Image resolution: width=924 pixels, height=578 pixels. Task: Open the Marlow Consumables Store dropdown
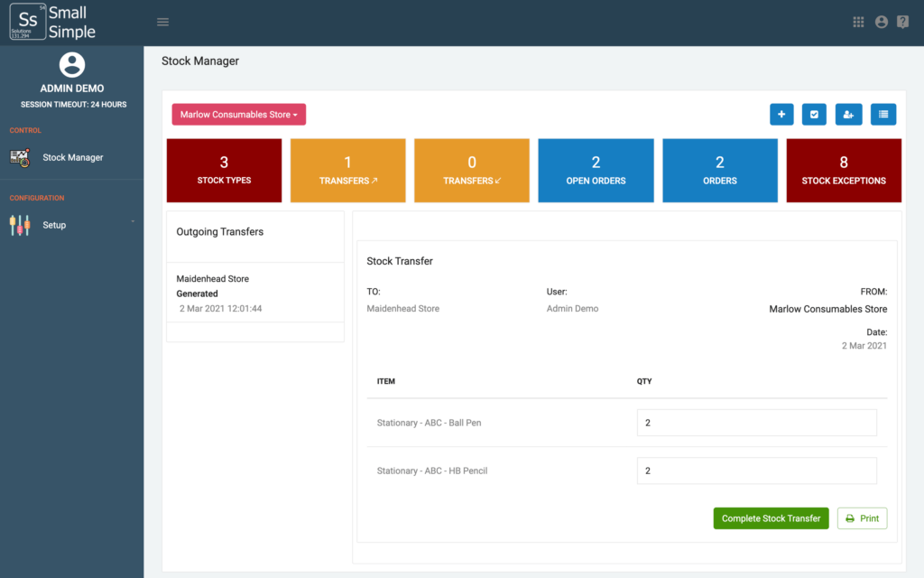(x=239, y=115)
